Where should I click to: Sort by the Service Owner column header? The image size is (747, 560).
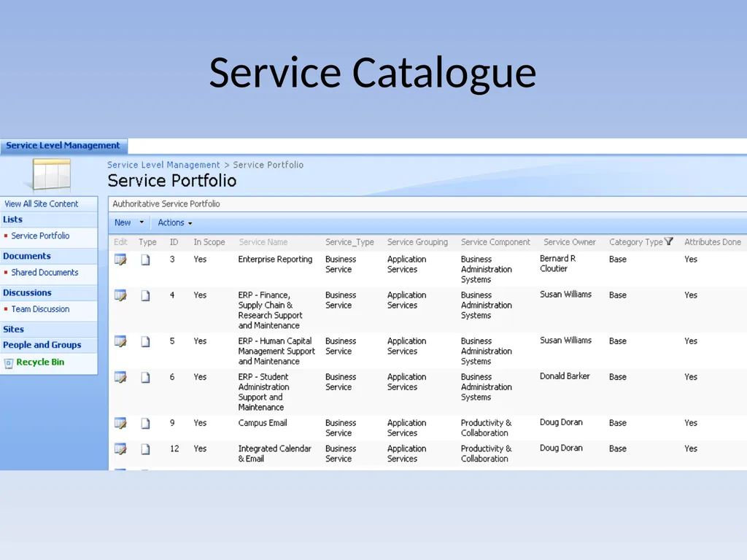[569, 242]
